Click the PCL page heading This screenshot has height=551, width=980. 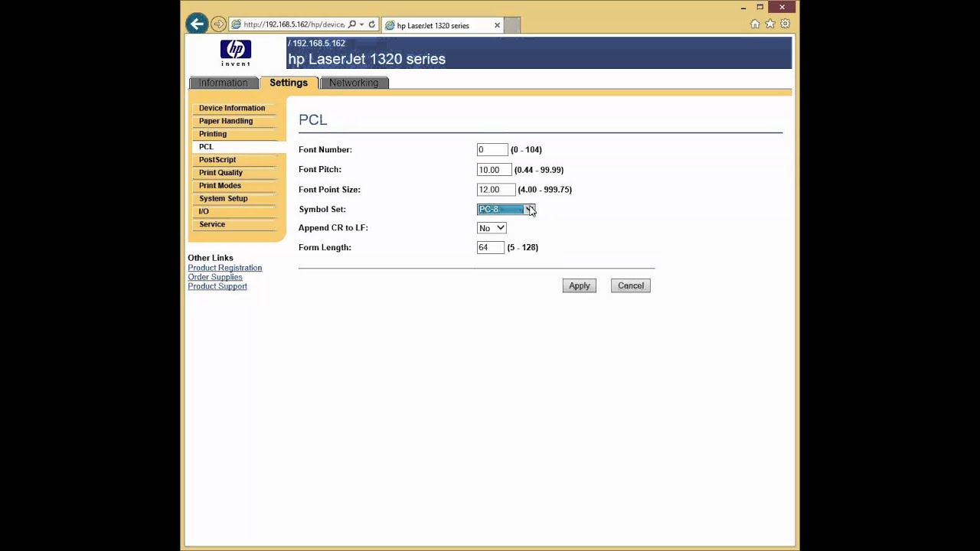[x=313, y=120]
